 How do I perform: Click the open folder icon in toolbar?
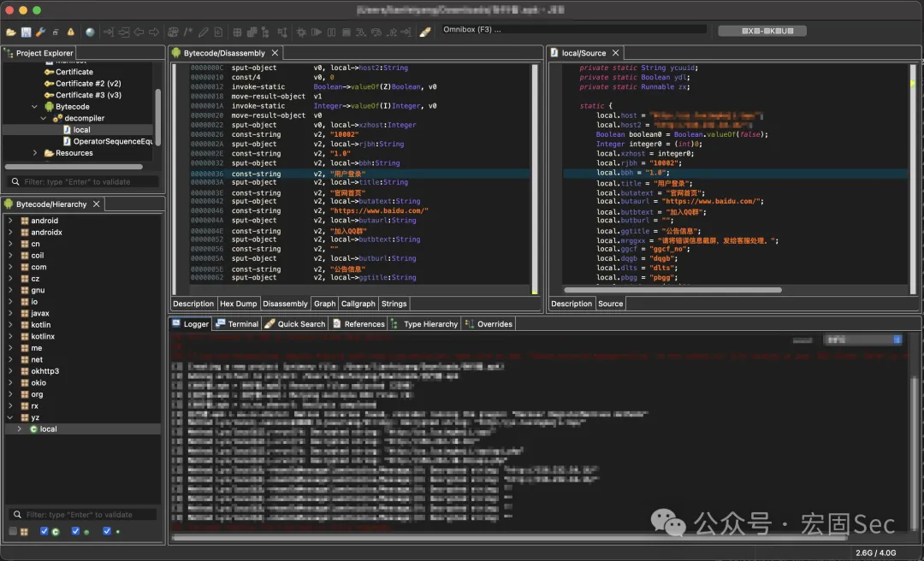[x=10, y=32]
